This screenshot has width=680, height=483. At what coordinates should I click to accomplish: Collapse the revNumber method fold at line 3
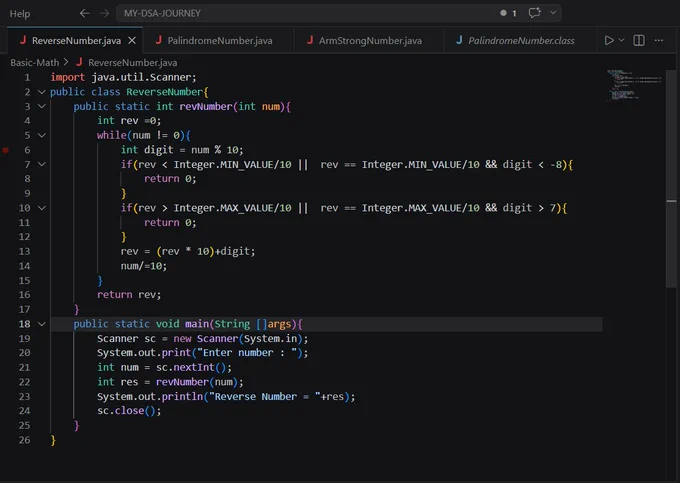click(x=42, y=106)
